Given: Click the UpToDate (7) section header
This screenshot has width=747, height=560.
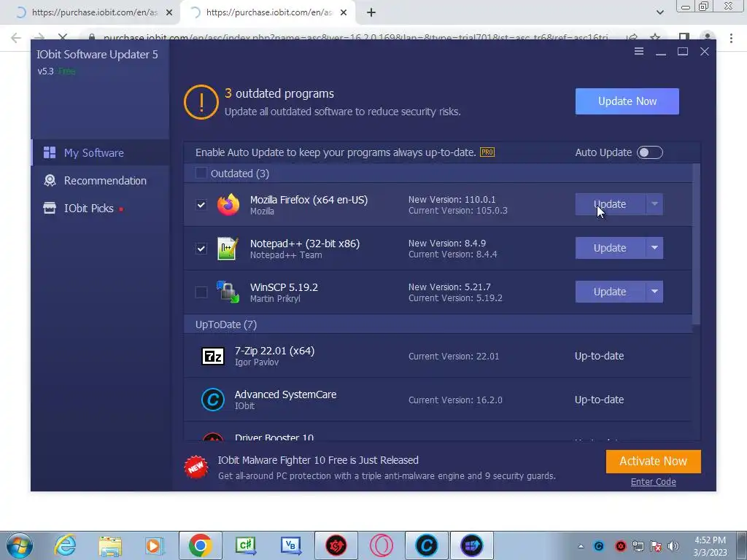Looking at the screenshot, I should click(438, 324).
